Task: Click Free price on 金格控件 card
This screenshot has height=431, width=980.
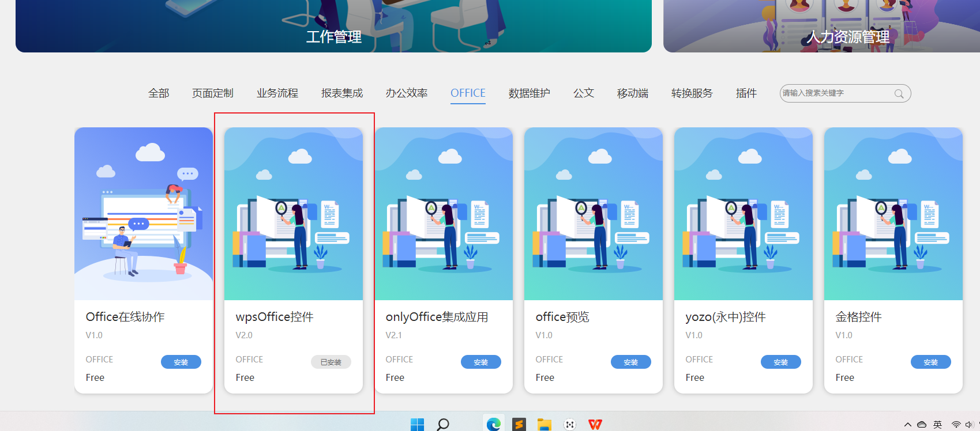Action: coord(845,378)
